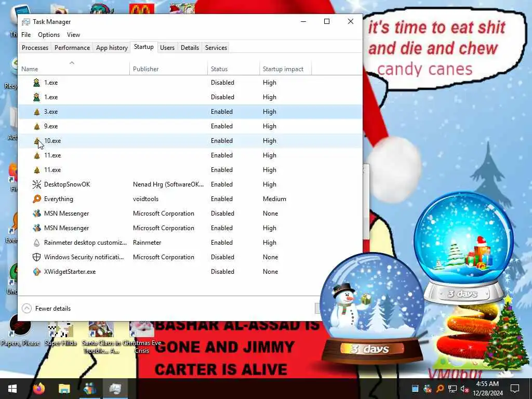The height and width of the screenshot is (399, 532).
Task: Click the XWidgetStarter.exe icon
Action: 37,272
